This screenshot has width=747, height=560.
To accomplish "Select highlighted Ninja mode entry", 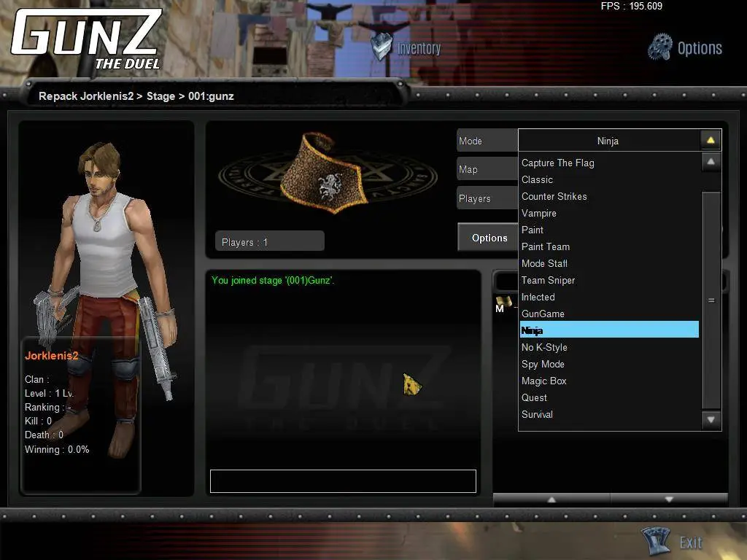I will 609,330.
